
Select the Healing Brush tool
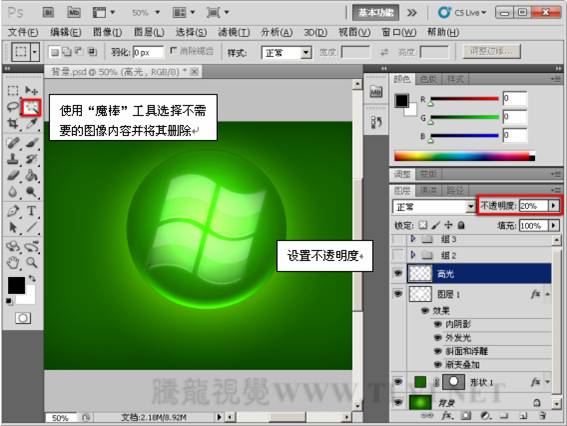[x=13, y=143]
